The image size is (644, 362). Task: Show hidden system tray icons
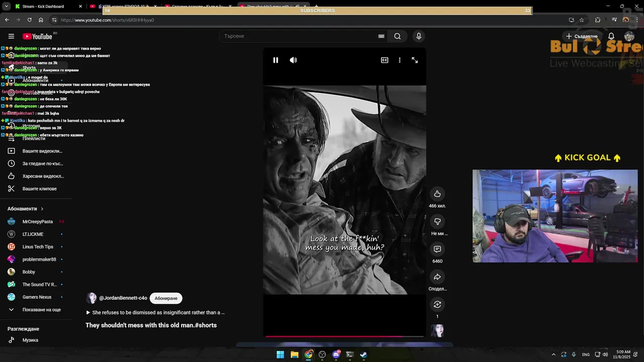pos(553,354)
